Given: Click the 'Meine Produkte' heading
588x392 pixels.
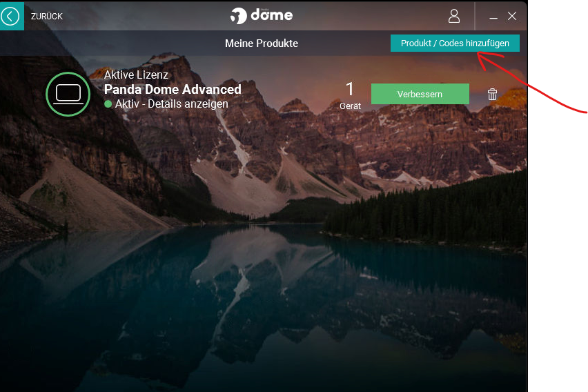Looking at the screenshot, I should pyautogui.click(x=261, y=43).
